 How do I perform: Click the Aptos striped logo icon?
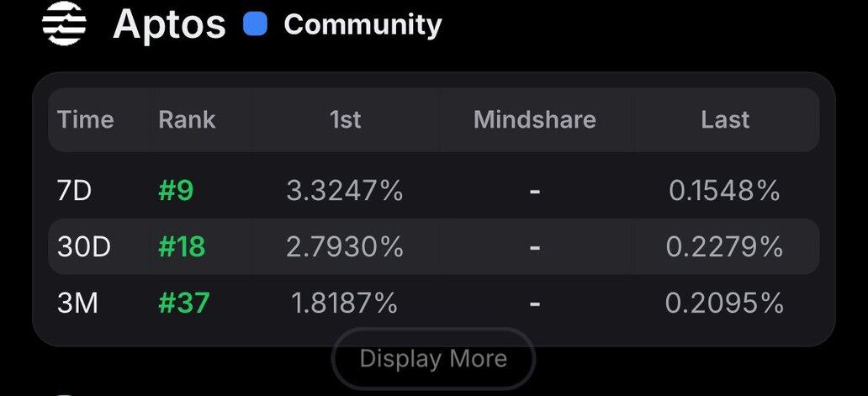(x=64, y=24)
